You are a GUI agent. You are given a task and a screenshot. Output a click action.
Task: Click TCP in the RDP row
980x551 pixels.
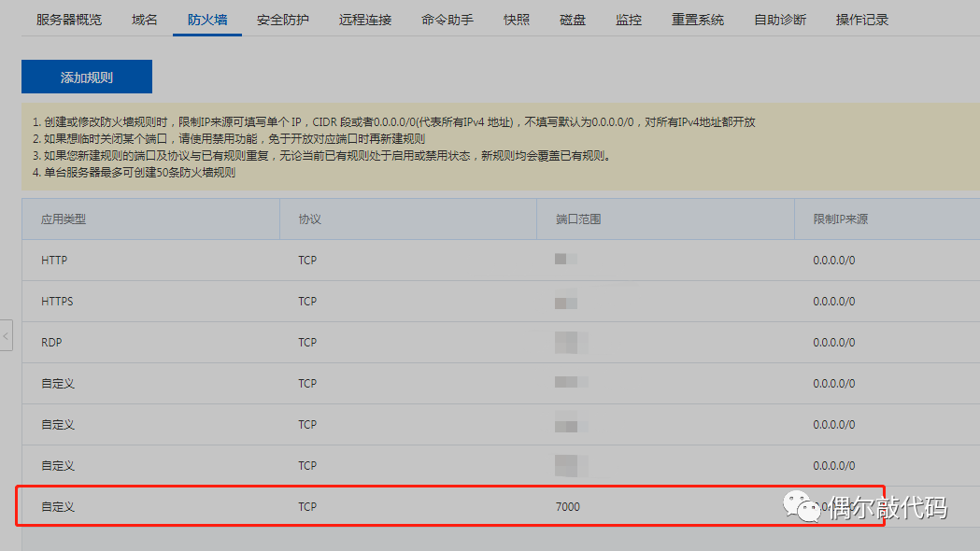[307, 343]
